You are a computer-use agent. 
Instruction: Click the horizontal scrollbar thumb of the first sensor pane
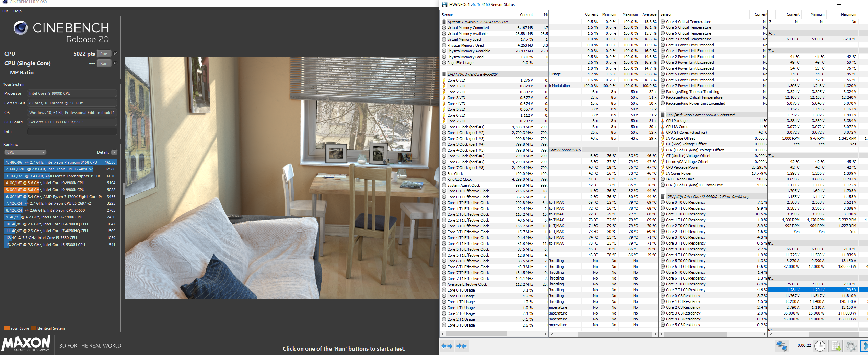[476, 334]
